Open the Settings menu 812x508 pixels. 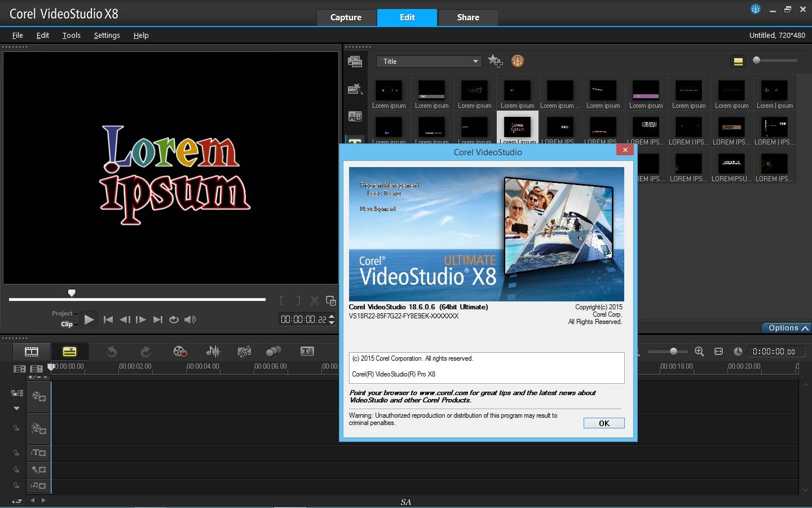tap(107, 35)
